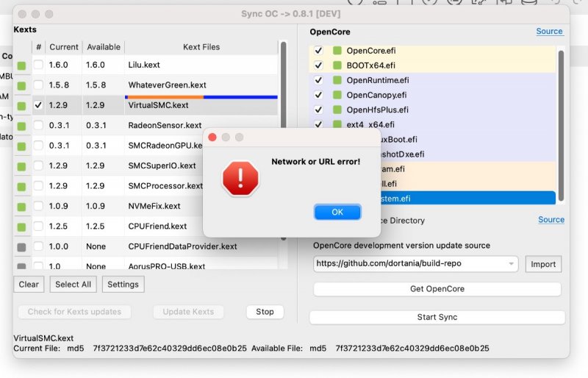Image resolution: width=588 pixels, height=378 pixels.
Task: Uncheck the OpenCanopy.efi checkbox
Action: click(x=318, y=95)
